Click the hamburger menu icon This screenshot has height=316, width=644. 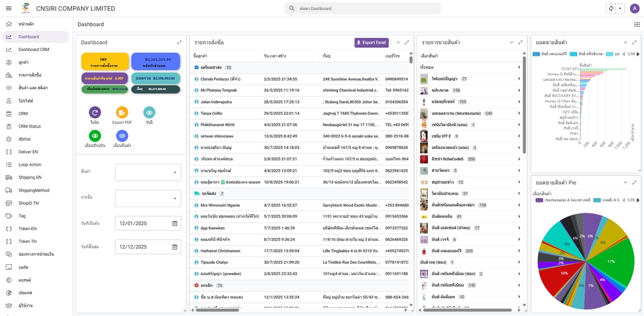click(9, 8)
